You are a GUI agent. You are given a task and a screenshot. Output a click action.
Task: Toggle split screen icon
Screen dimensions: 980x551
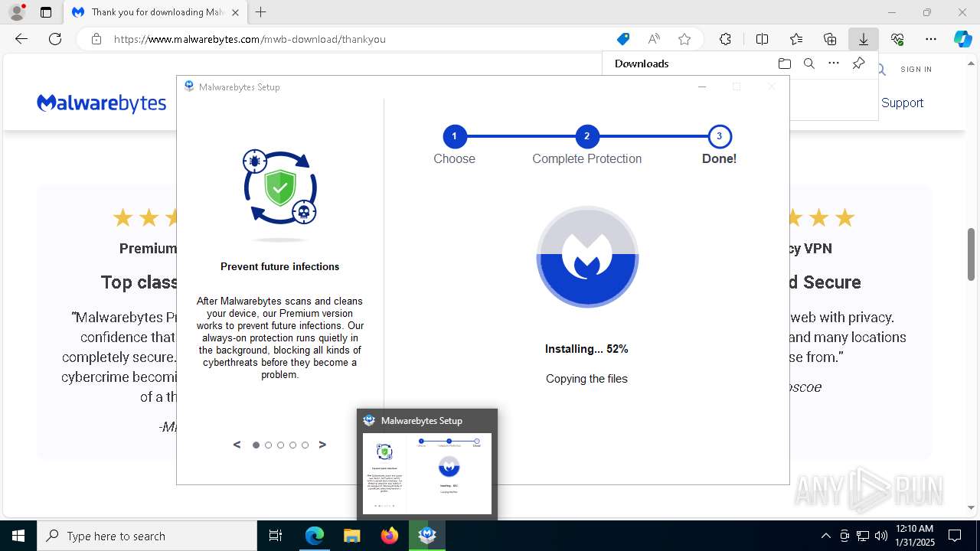[x=762, y=39]
